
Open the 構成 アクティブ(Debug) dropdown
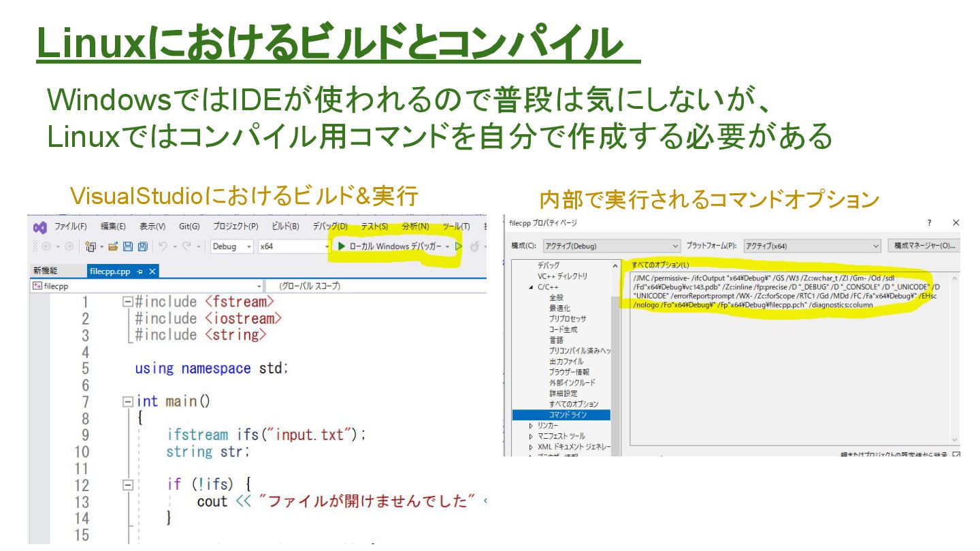pos(610,246)
